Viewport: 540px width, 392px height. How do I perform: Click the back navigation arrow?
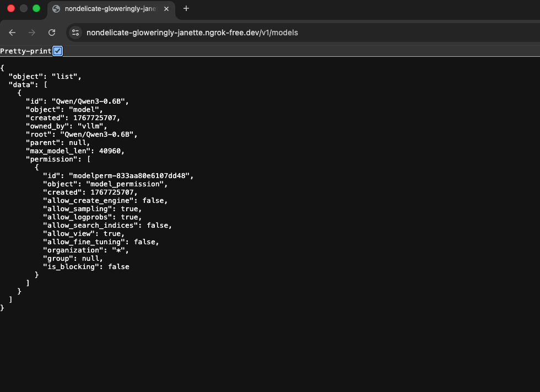point(12,33)
